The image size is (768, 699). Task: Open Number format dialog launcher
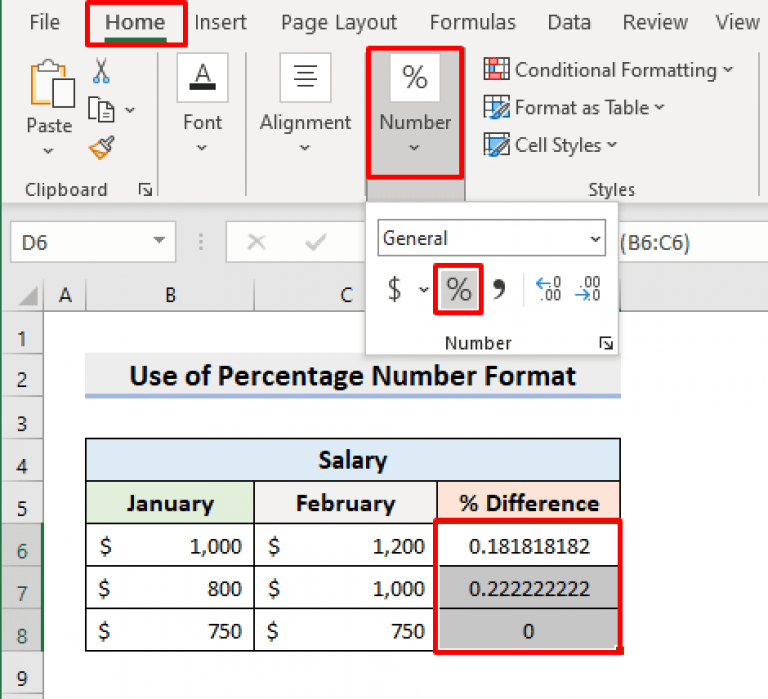(x=606, y=343)
